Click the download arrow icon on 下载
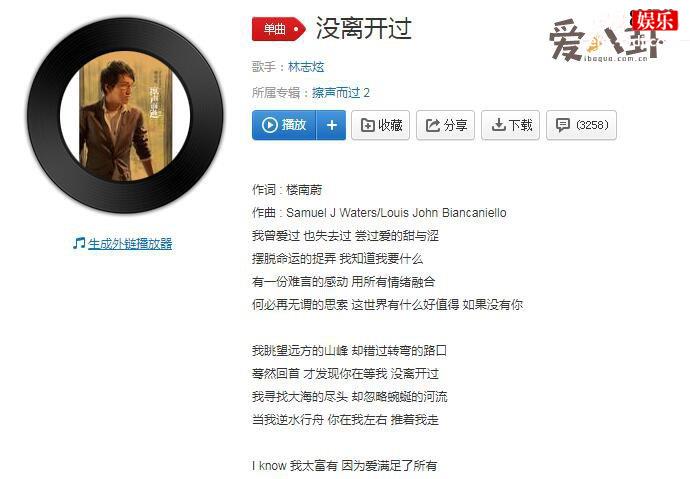690x479 pixels. pyautogui.click(x=498, y=125)
